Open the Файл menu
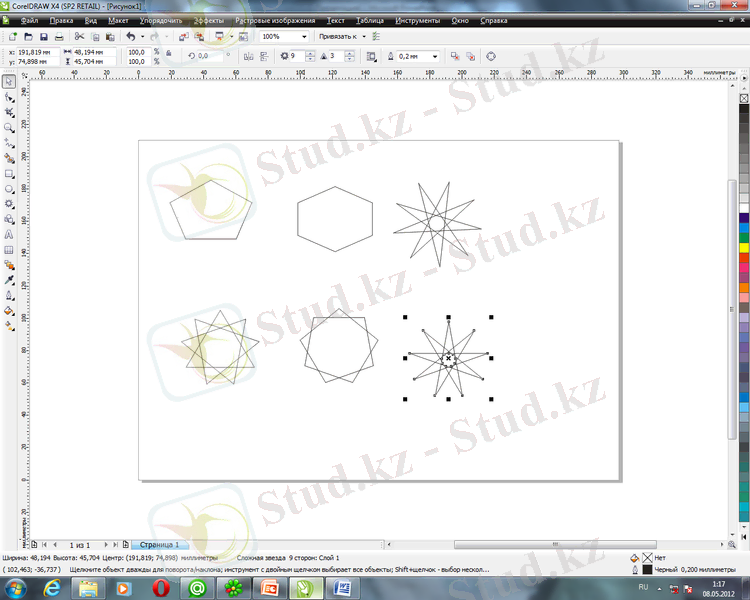750x600 pixels. coord(29,21)
